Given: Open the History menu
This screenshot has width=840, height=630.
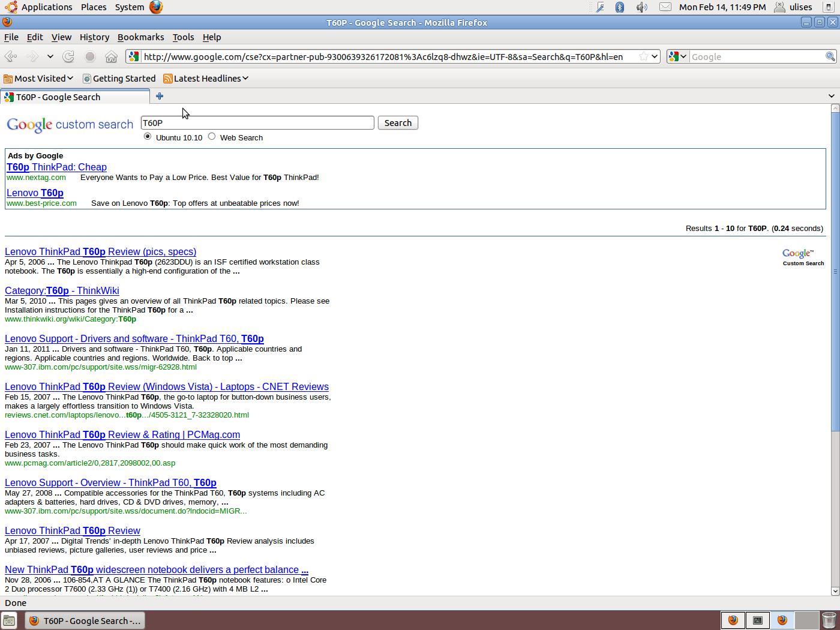Looking at the screenshot, I should tap(94, 37).
